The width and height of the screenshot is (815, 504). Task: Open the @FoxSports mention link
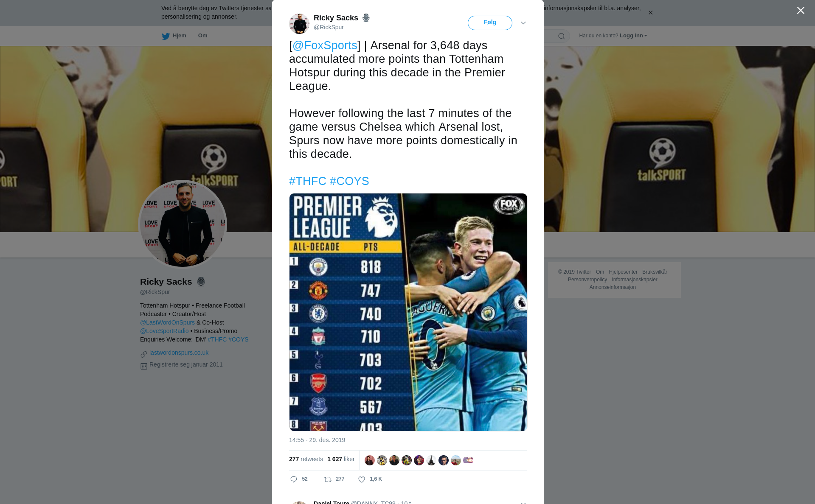(325, 45)
